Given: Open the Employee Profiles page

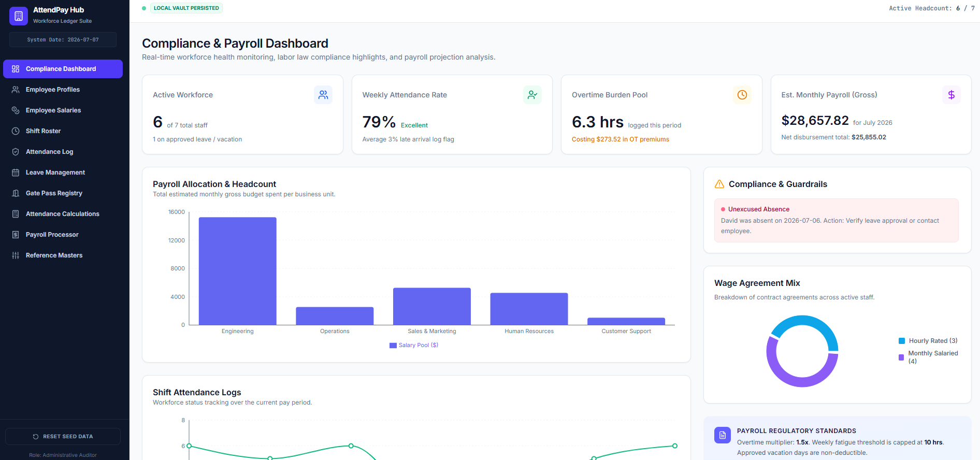Looking at the screenshot, I should (x=63, y=90).
